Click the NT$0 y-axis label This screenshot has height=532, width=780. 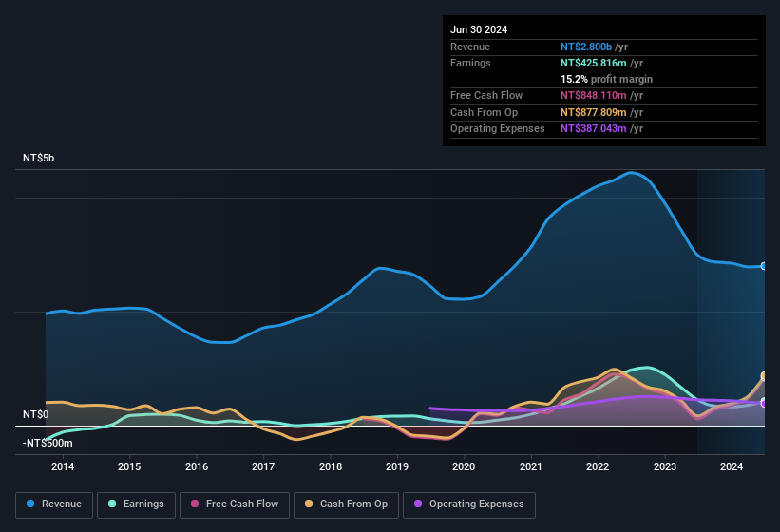pos(36,414)
